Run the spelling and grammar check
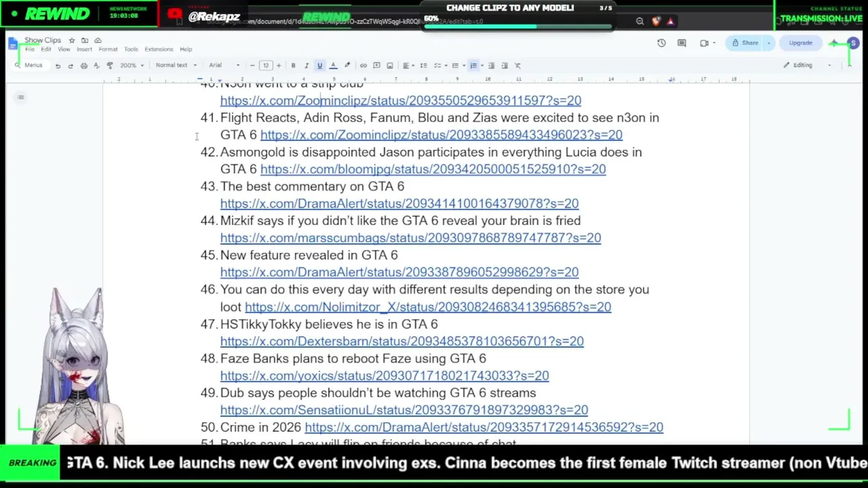 [x=96, y=66]
